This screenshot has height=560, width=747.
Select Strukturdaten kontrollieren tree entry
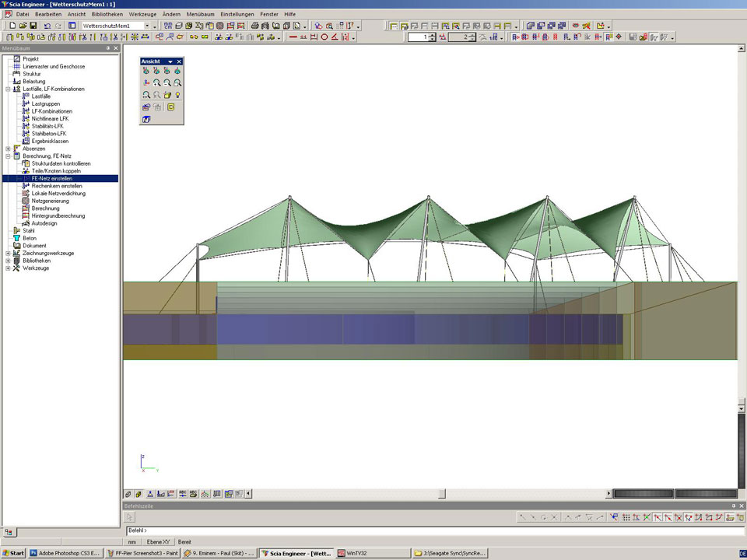[x=61, y=163]
